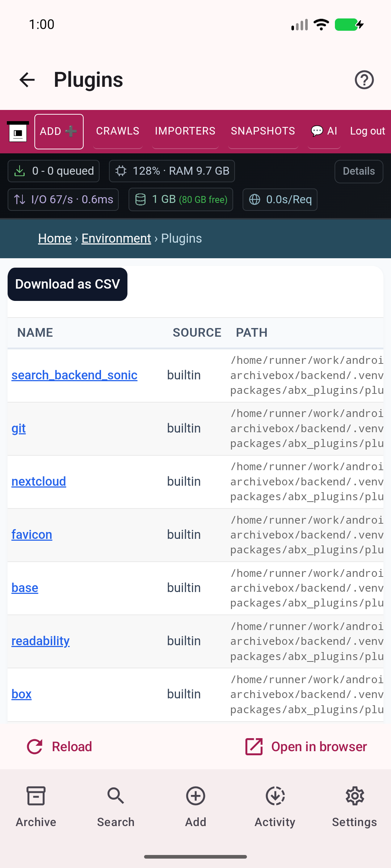Tap the I/O arrows icon

[20, 200]
